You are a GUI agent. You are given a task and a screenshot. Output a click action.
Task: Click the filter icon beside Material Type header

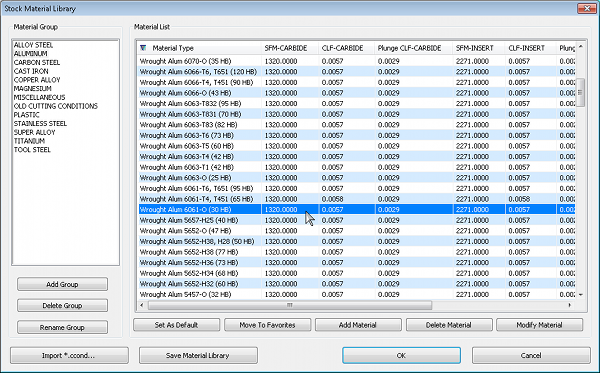143,48
